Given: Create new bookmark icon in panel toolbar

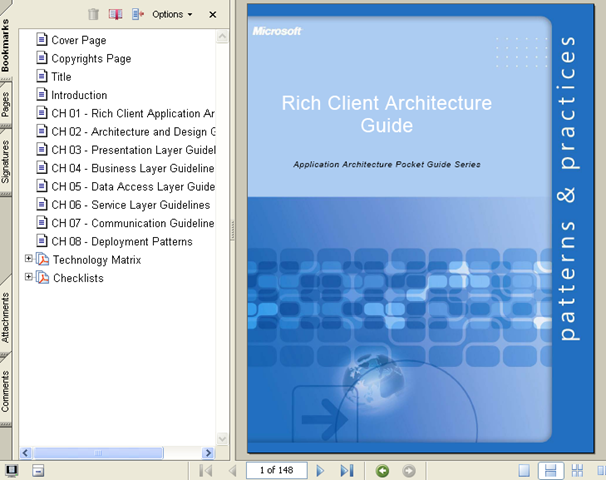Looking at the screenshot, I should click(x=116, y=14).
